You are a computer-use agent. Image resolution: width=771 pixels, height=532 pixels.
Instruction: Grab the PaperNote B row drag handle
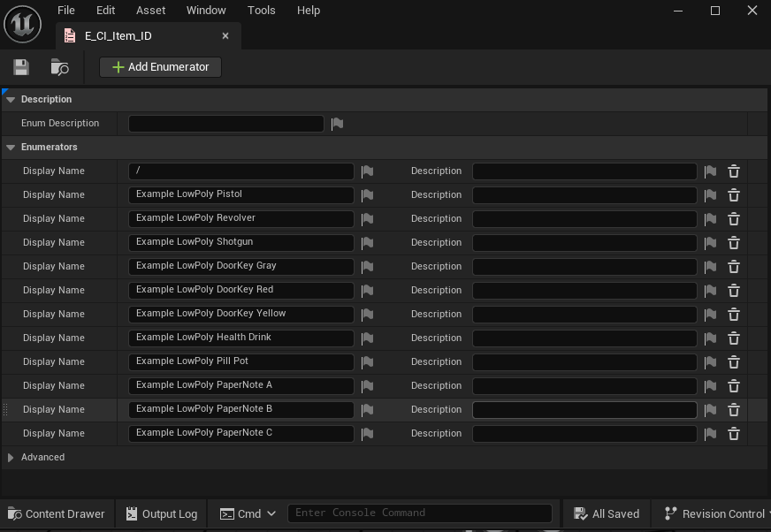click(x=5, y=409)
